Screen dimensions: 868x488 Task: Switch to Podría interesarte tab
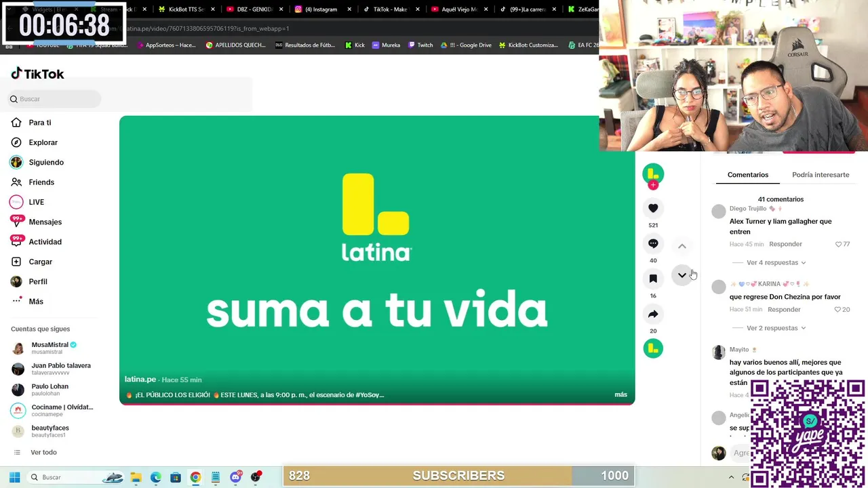pos(821,175)
